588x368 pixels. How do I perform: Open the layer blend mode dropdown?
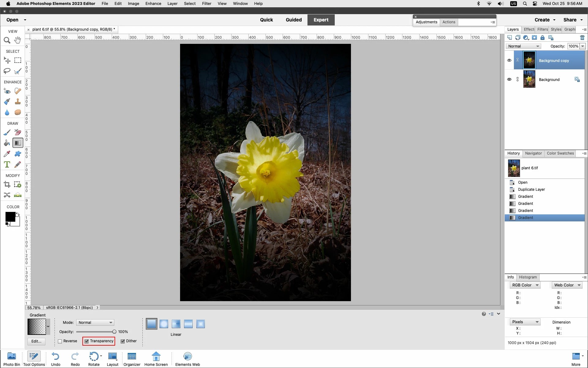(x=523, y=46)
